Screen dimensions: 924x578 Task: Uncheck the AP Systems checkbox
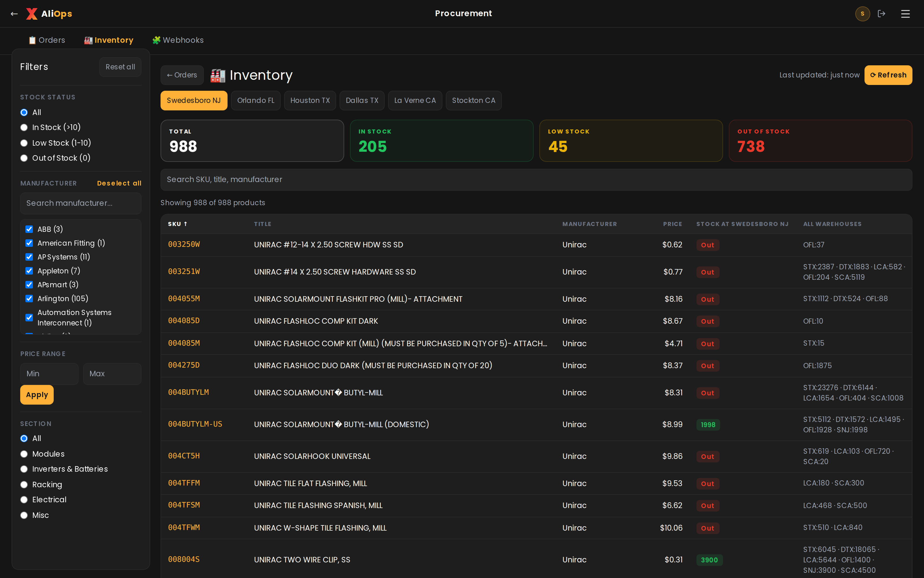tap(29, 257)
